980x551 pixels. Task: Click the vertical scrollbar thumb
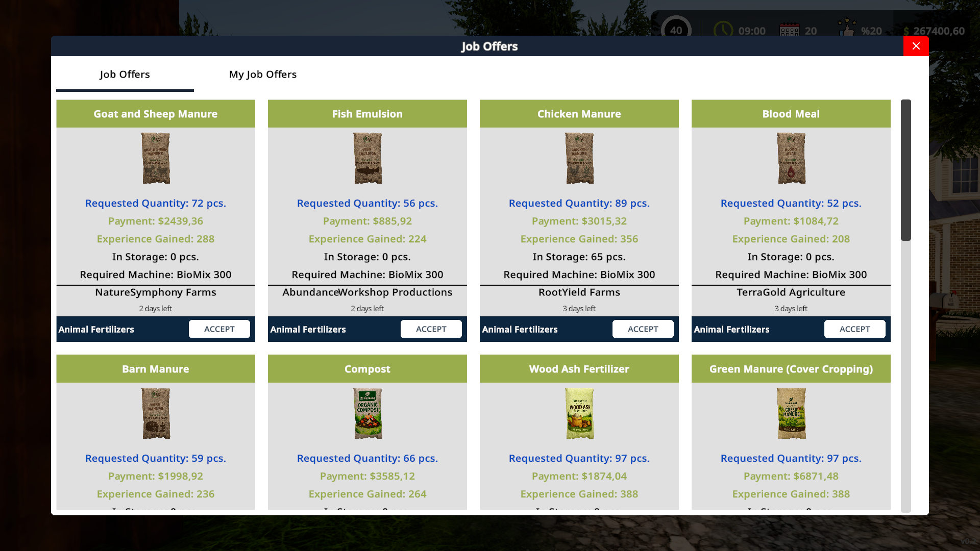point(906,170)
